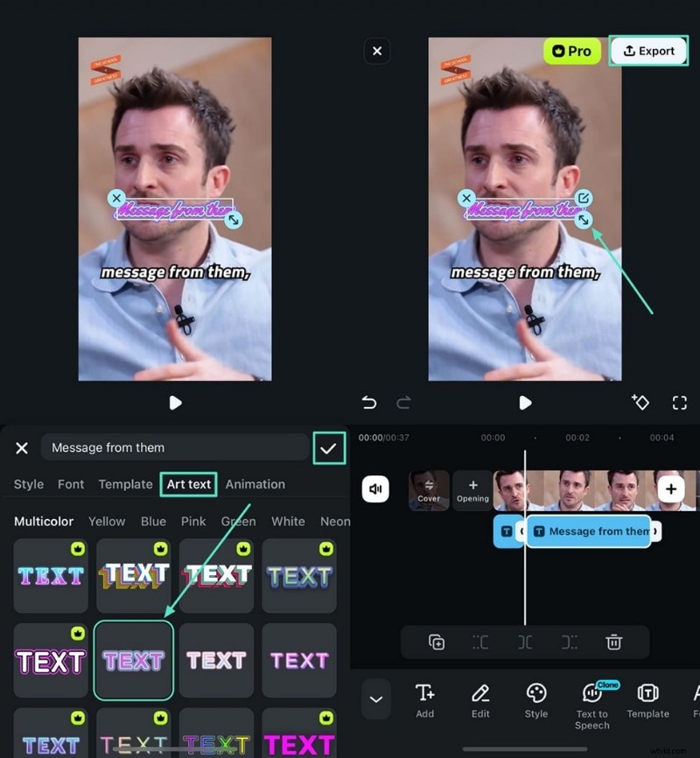Open the Style palette tool
This screenshot has height=758, width=700.
coord(536,700)
